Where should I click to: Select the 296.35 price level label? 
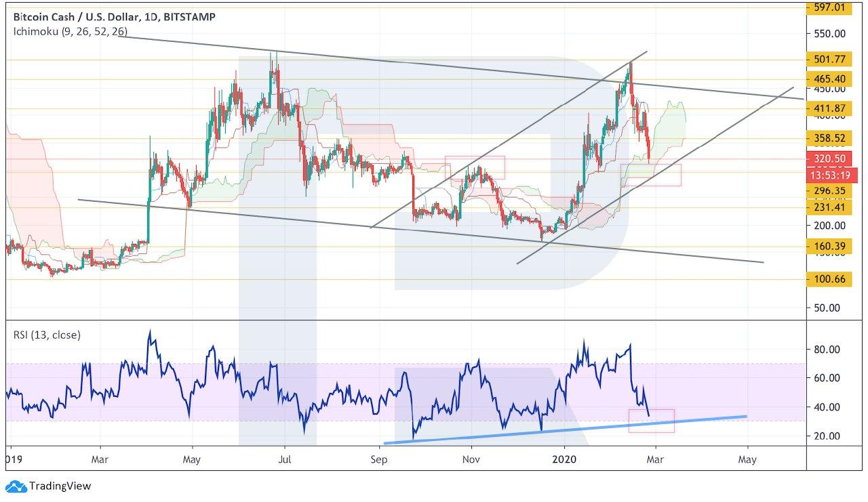pos(829,191)
